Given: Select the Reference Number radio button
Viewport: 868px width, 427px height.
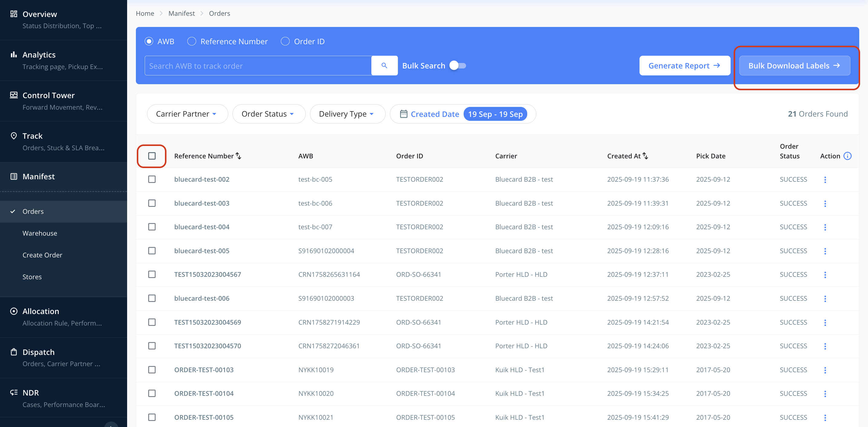Looking at the screenshot, I should coord(192,41).
